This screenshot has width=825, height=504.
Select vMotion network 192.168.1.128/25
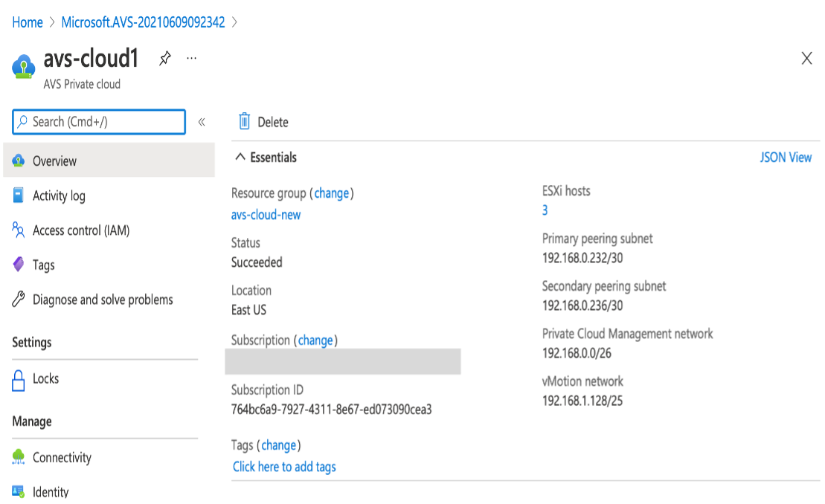(x=582, y=401)
